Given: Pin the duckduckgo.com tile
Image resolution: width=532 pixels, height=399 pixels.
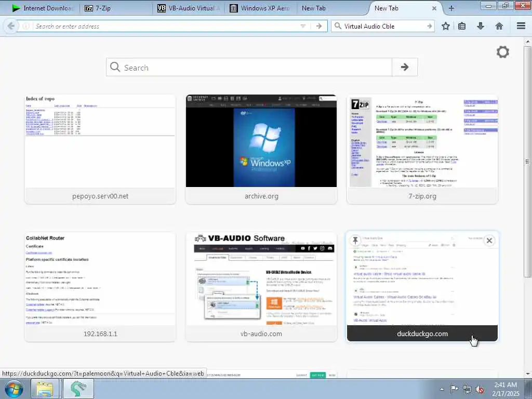Looking at the screenshot, I should pos(355,241).
